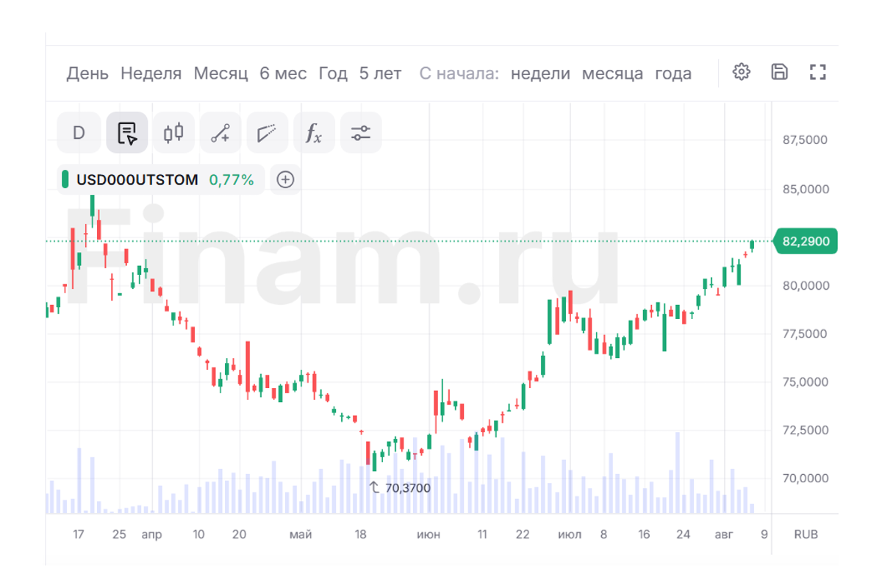The height and width of the screenshot is (588, 882).
Task: Click current price tag 82,2900
Action: (x=806, y=241)
